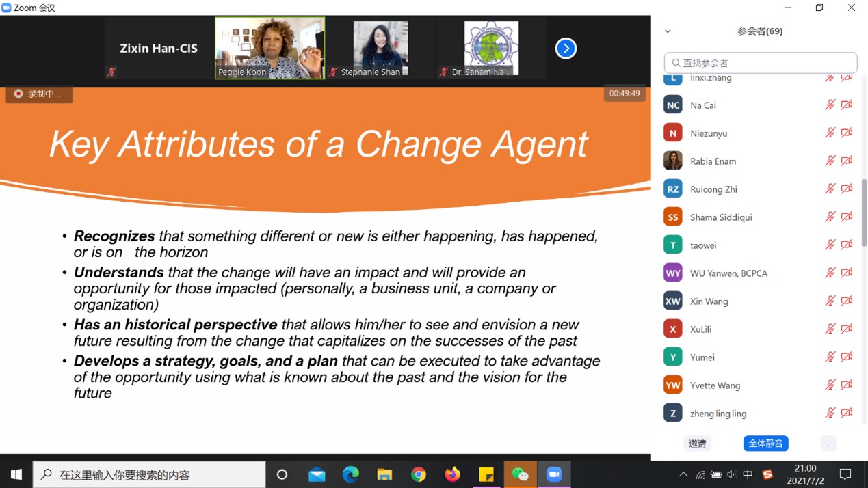Screen dimensions: 868x488
Task: Toggle Yvette Wang's microphone mute icon
Action: pyautogui.click(x=830, y=385)
